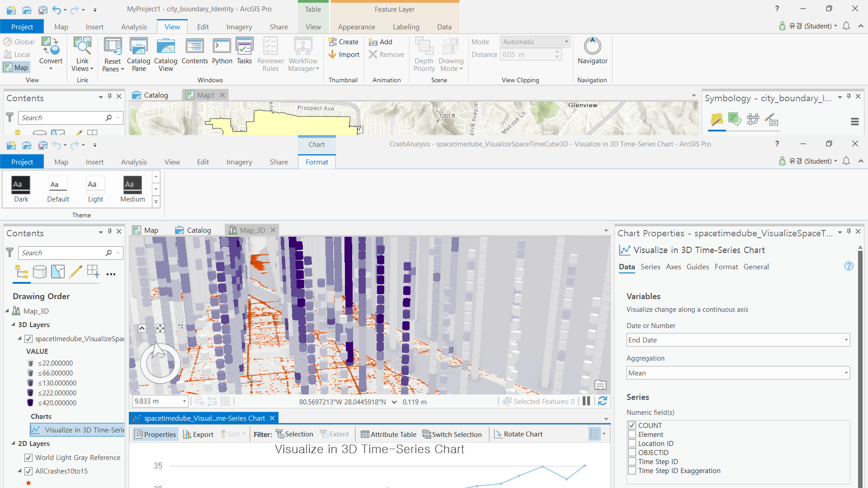Select the ≤22.000000 symbol swatch
Screen dimensions: 868x488
30,363
